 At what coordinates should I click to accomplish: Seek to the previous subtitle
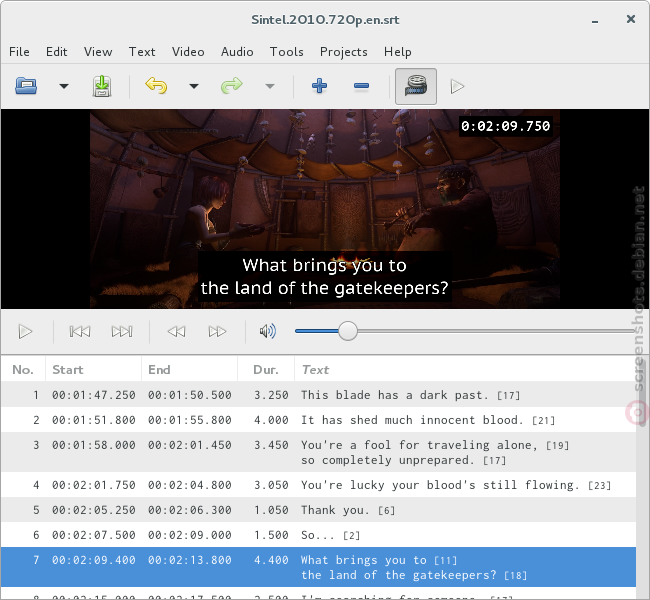pos(80,332)
